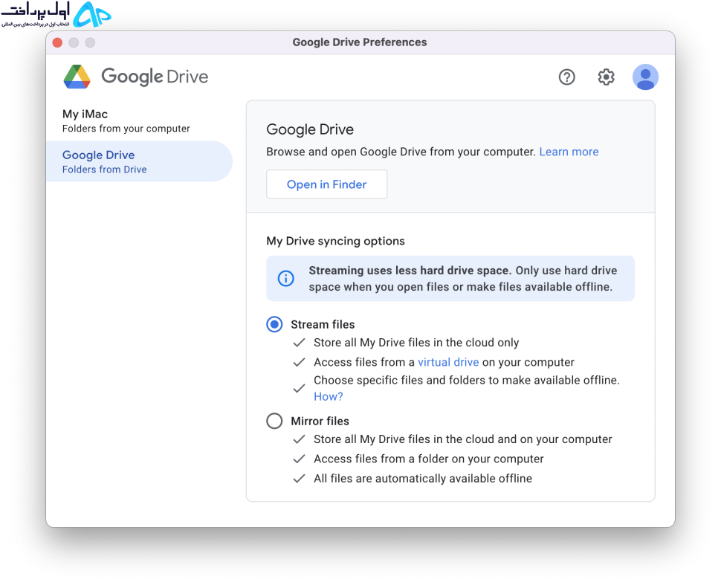Image resolution: width=721 pixels, height=588 pixels.
Task: Open settings via the gear icon
Action: (606, 77)
